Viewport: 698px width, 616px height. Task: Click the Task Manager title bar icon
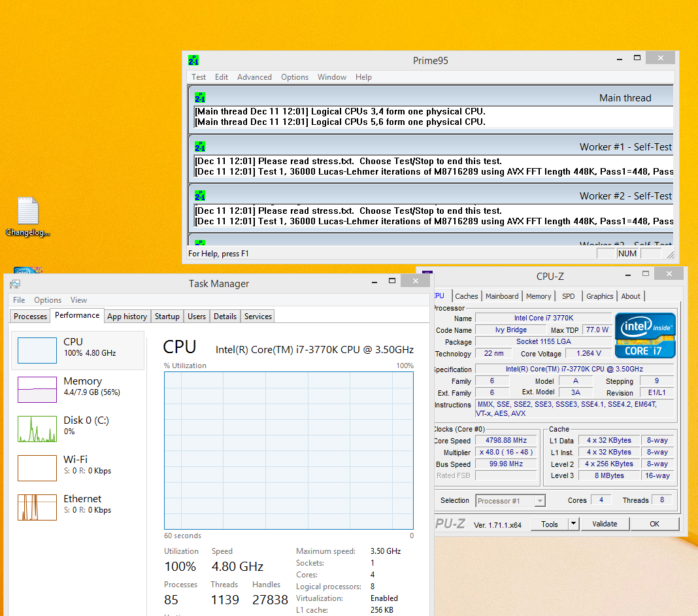pyautogui.click(x=15, y=284)
